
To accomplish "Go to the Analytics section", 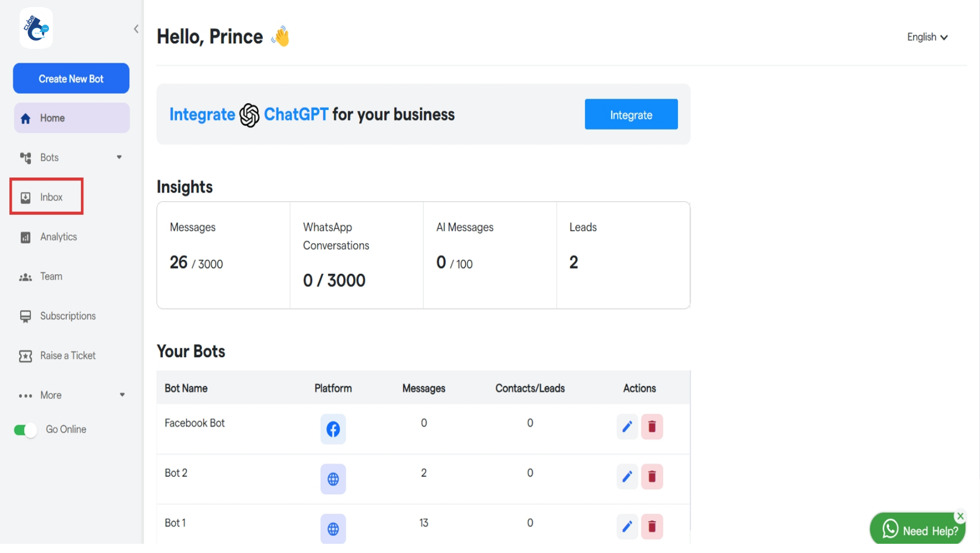I will [58, 237].
